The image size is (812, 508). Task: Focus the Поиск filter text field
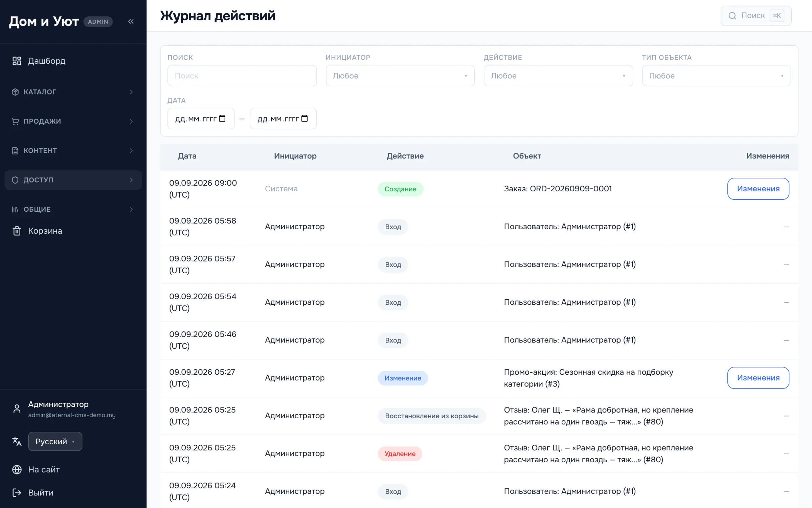[x=242, y=76]
